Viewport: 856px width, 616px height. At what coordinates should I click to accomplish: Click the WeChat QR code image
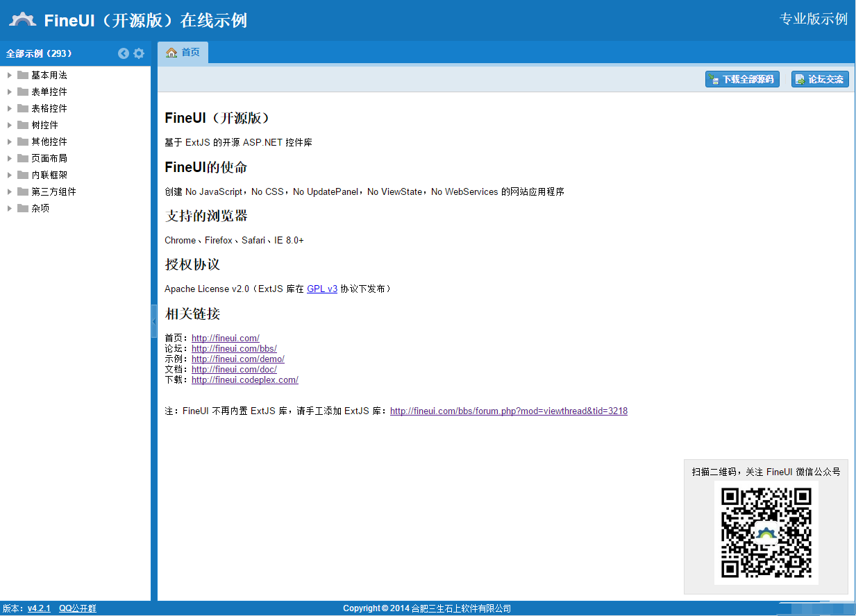pyautogui.click(x=766, y=533)
